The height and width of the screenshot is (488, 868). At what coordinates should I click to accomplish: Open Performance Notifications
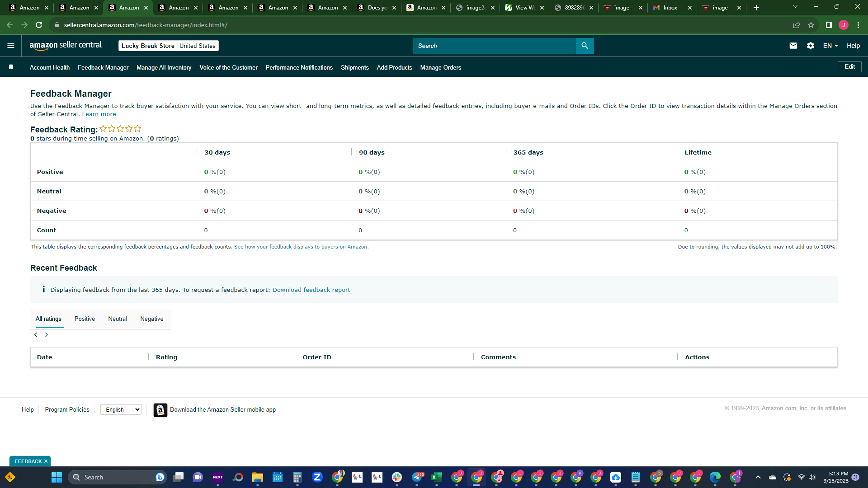299,67
